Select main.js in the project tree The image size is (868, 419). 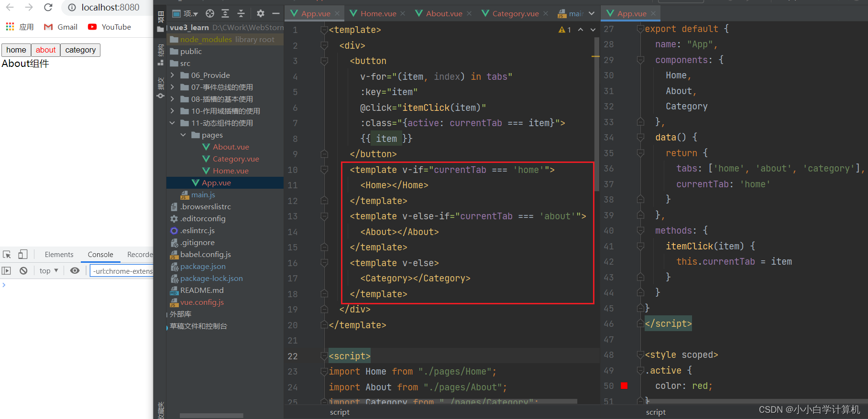pyautogui.click(x=203, y=194)
